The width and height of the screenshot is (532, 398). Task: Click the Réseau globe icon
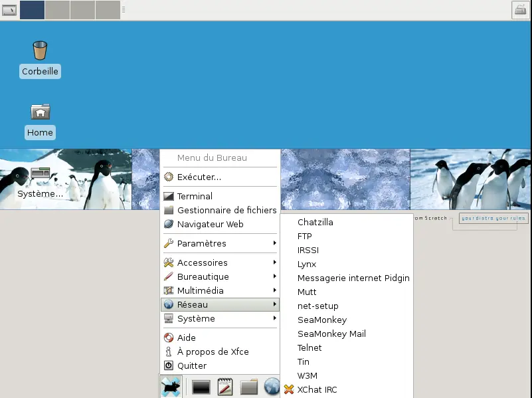coord(169,304)
